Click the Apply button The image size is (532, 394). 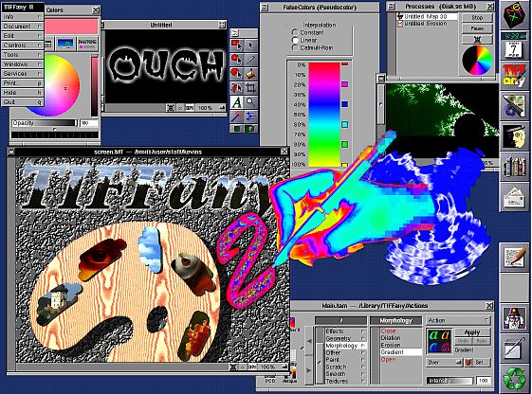click(472, 332)
